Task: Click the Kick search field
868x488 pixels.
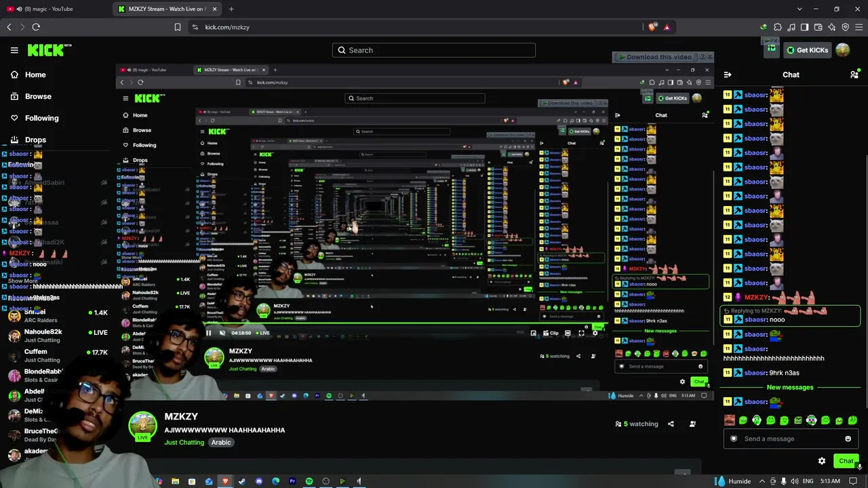Action: tap(434, 50)
